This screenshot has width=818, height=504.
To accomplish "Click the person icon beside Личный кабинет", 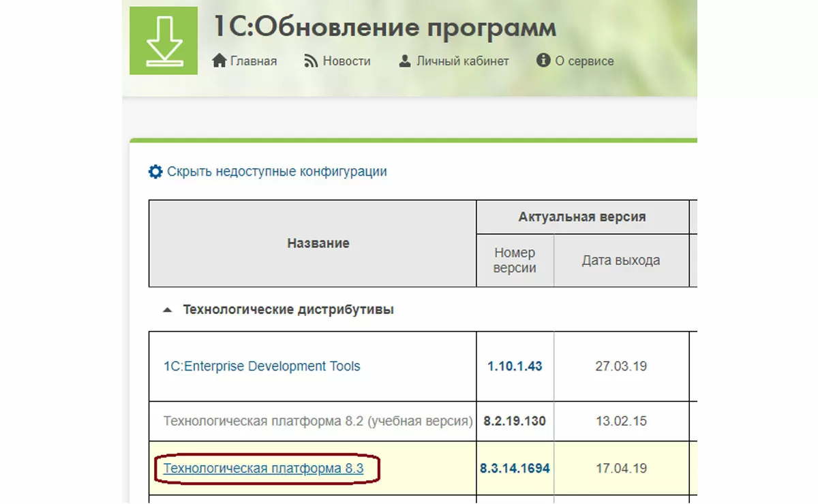I will (x=405, y=61).
